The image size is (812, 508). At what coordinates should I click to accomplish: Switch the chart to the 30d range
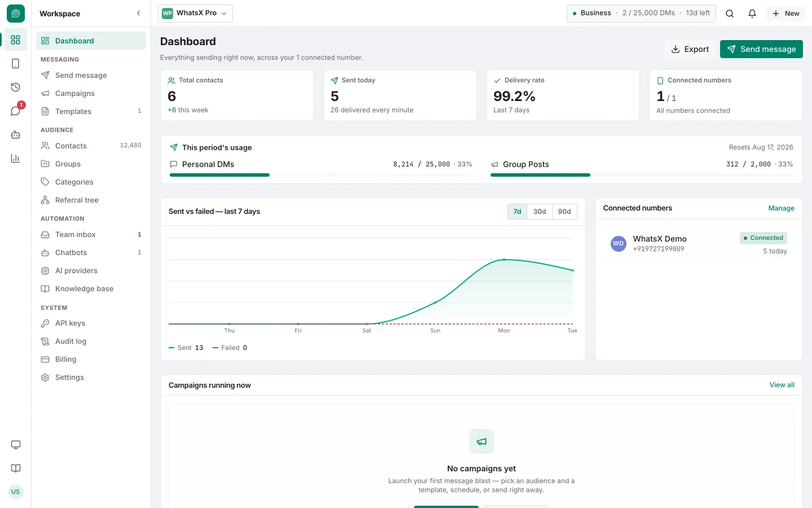(x=540, y=212)
